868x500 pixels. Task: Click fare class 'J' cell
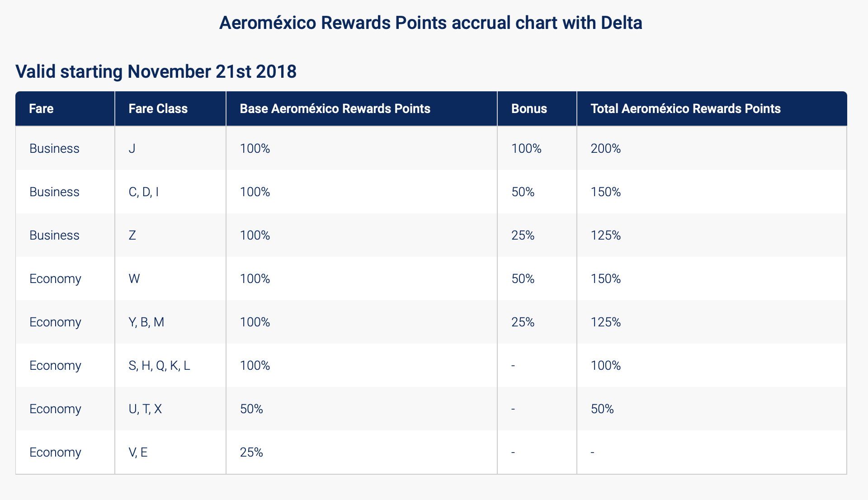(132, 148)
